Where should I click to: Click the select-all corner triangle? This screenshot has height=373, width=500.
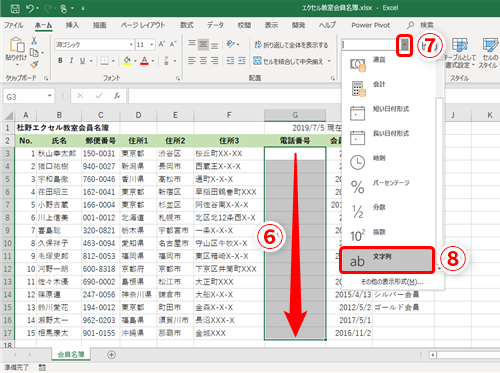[x=8, y=116]
